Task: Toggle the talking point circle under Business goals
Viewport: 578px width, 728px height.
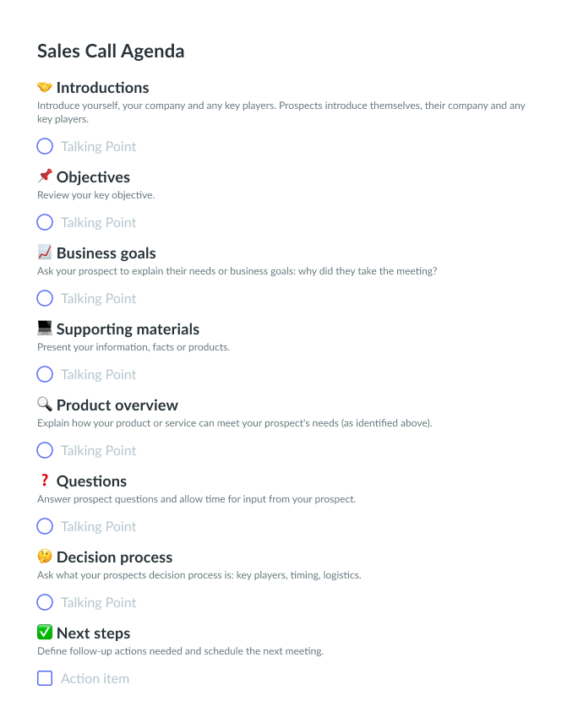Action: (45, 298)
